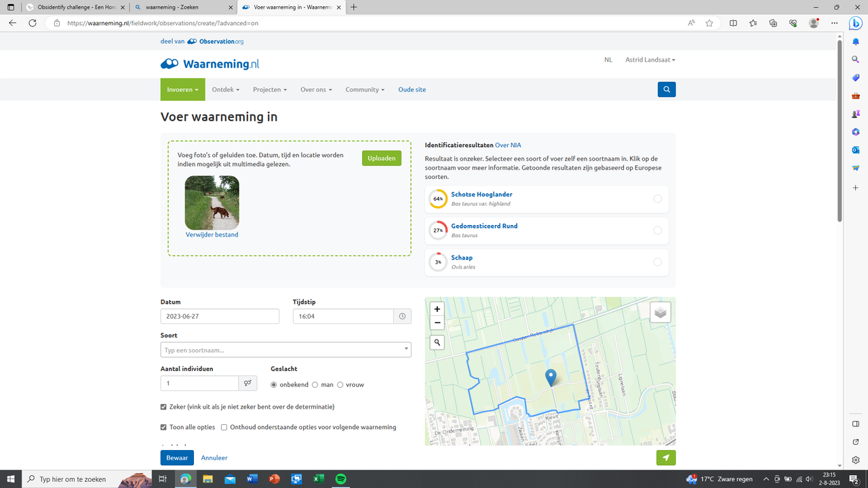Switch to the Obsidentify challenge tab
The height and width of the screenshot is (488, 868).
point(75,7)
